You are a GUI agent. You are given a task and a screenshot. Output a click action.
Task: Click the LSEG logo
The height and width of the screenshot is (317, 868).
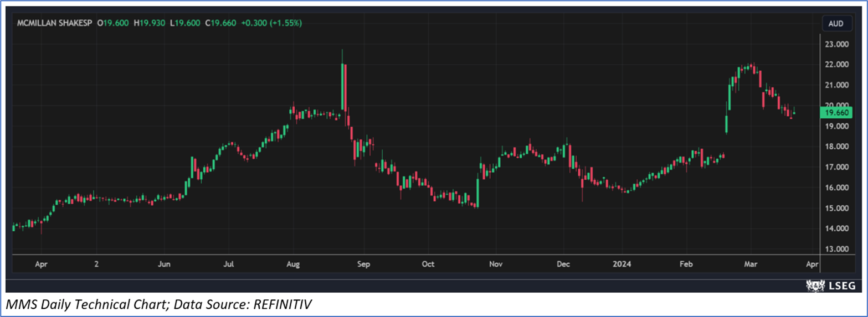(830, 285)
